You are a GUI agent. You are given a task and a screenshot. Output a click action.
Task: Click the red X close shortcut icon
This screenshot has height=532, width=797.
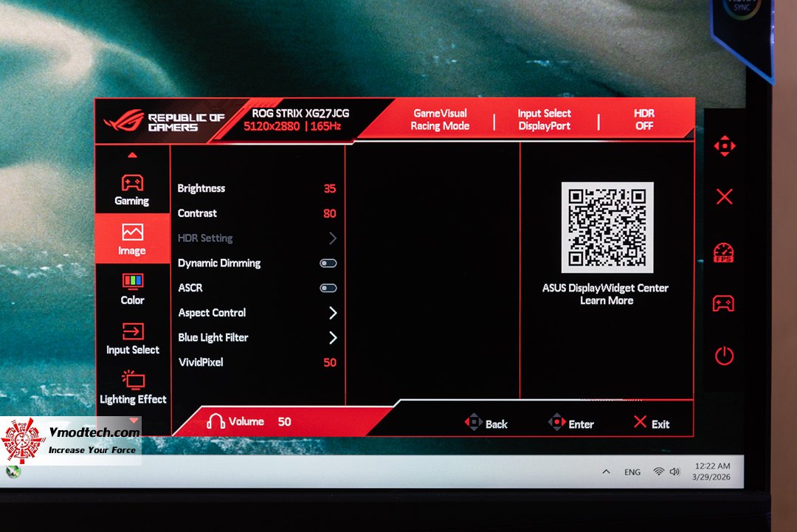click(725, 196)
